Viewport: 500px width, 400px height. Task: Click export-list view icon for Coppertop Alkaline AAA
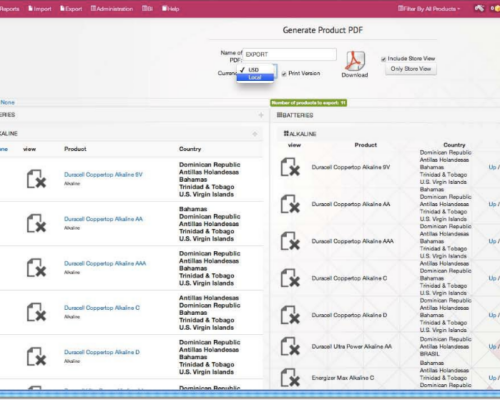[290, 241]
